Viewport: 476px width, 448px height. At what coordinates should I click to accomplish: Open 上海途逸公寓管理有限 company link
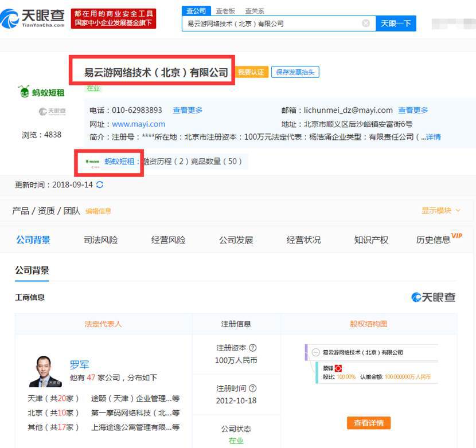pos(135,427)
